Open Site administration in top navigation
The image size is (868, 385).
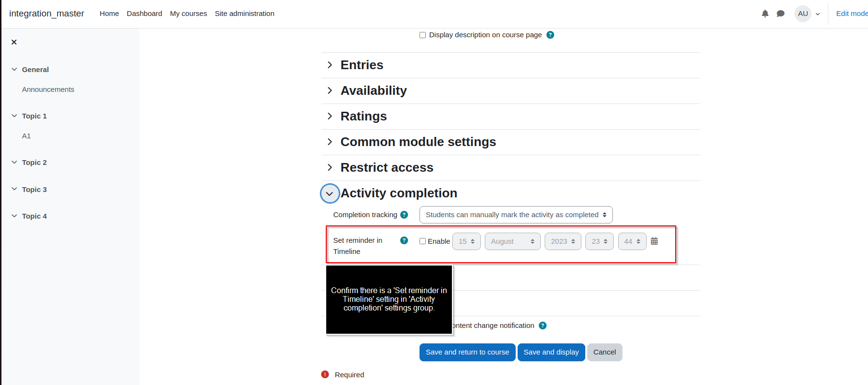(x=245, y=14)
